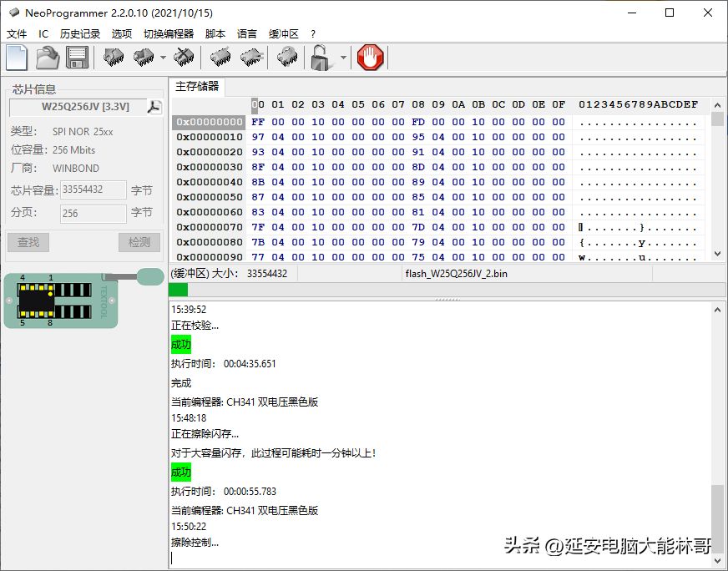
Task: Expand the padlock protection dropdown arrow
Action: point(343,58)
